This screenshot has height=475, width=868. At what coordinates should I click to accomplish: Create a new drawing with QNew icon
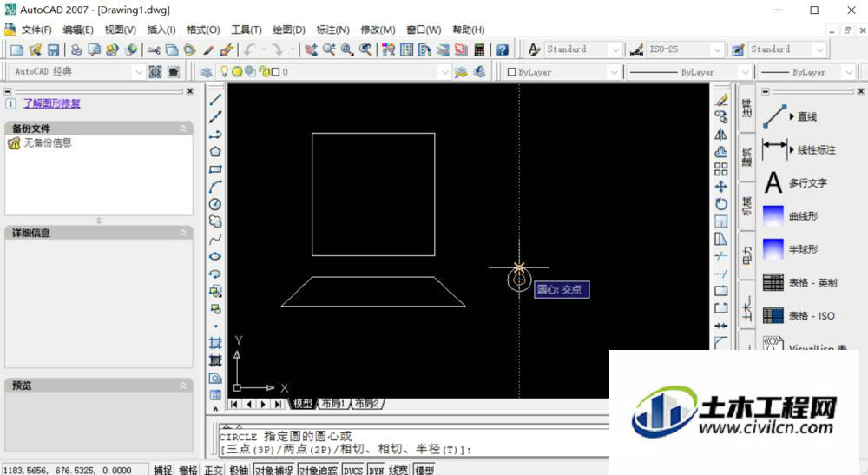[x=17, y=49]
